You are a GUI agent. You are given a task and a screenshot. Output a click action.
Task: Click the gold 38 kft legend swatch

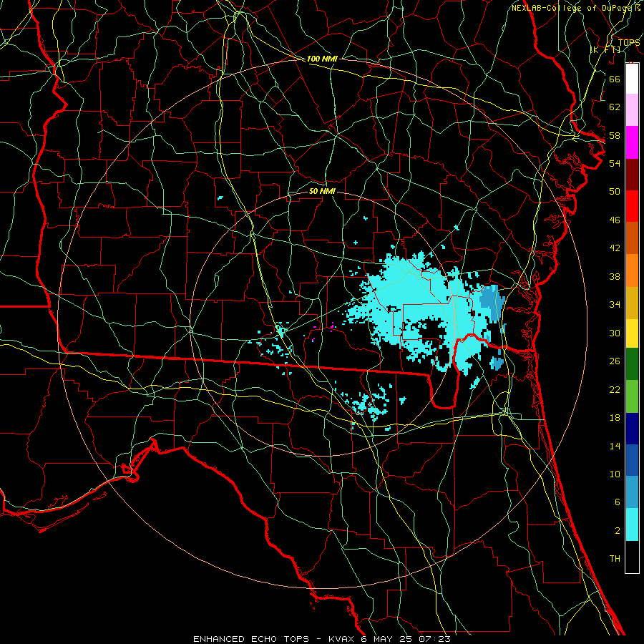click(632, 303)
